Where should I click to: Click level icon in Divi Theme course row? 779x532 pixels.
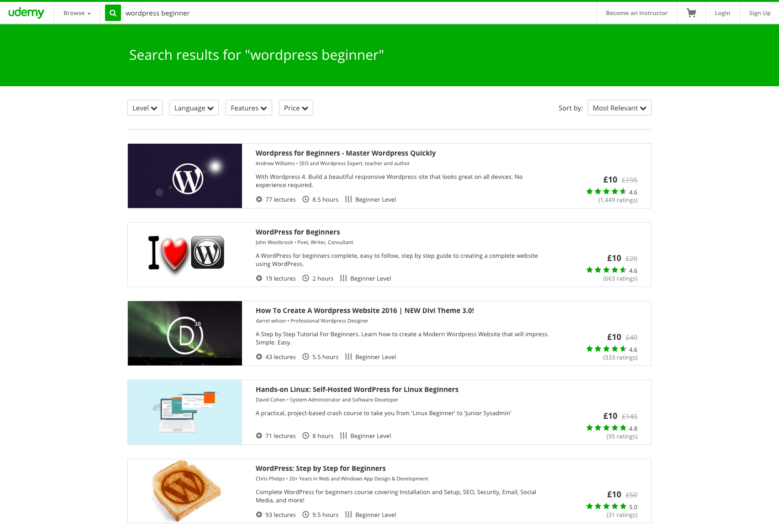348,357
